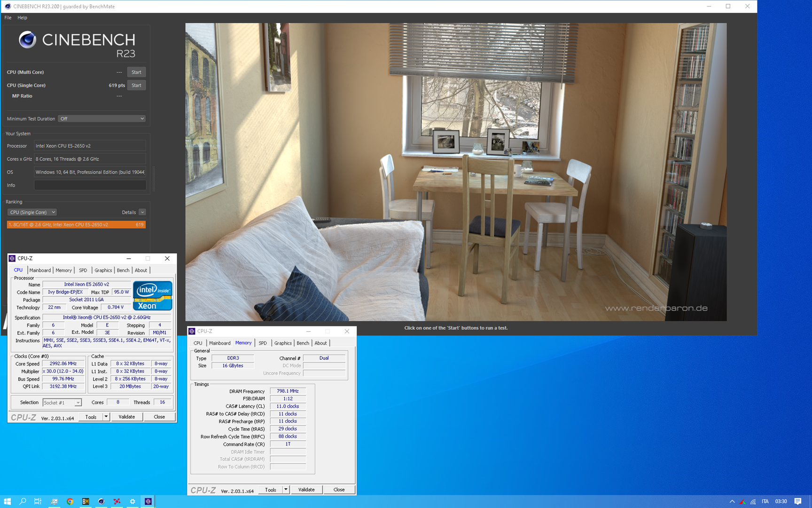Expand the ranking Details dropdown arrow
This screenshot has width=812, height=508.
click(142, 212)
